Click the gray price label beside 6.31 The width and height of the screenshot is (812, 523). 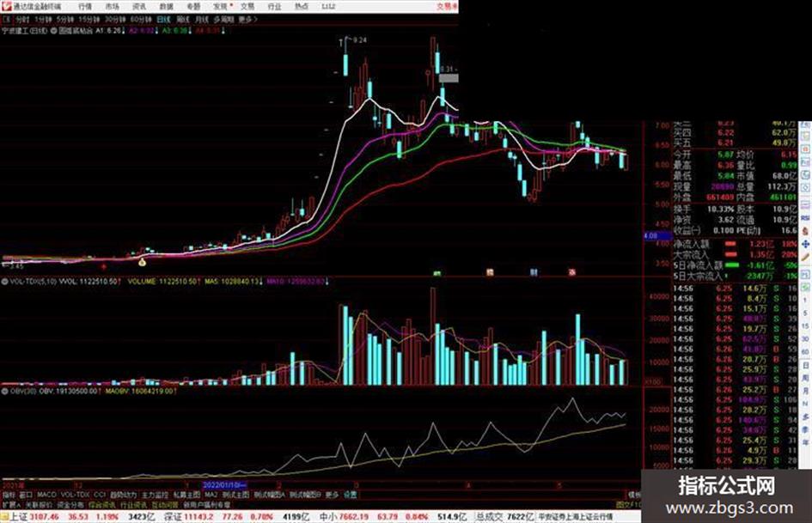(449, 79)
